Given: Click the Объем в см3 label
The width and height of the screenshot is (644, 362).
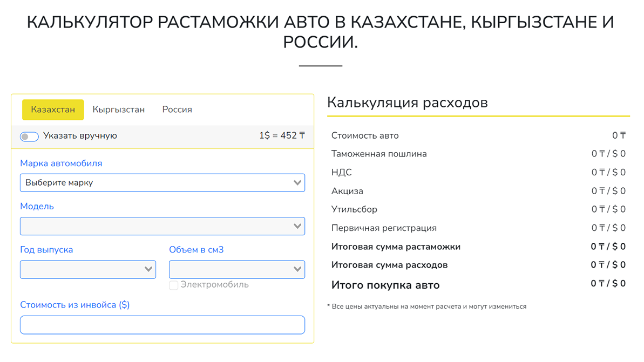Looking at the screenshot, I should point(196,250).
